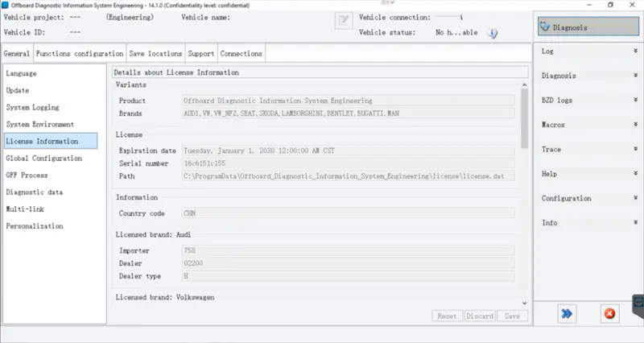Image resolution: width=644 pixels, height=343 pixels.
Task: Open the Functions configuration tab
Action: coord(80,54)
